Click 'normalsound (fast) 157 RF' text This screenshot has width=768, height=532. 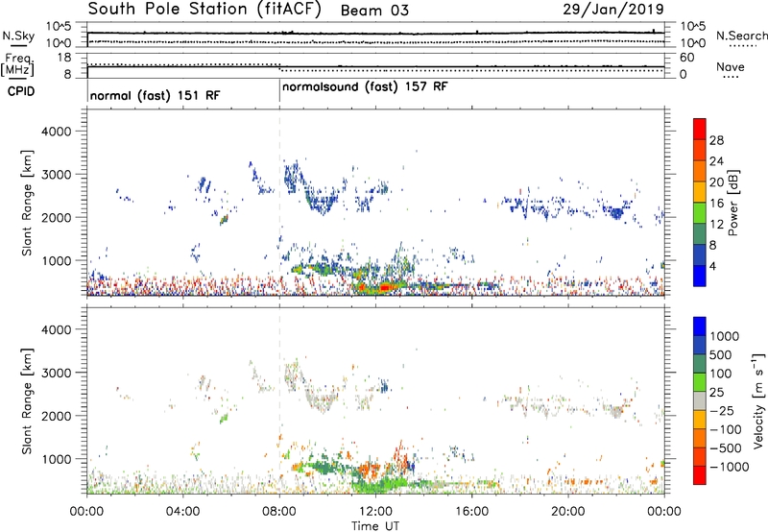point(365,87)
